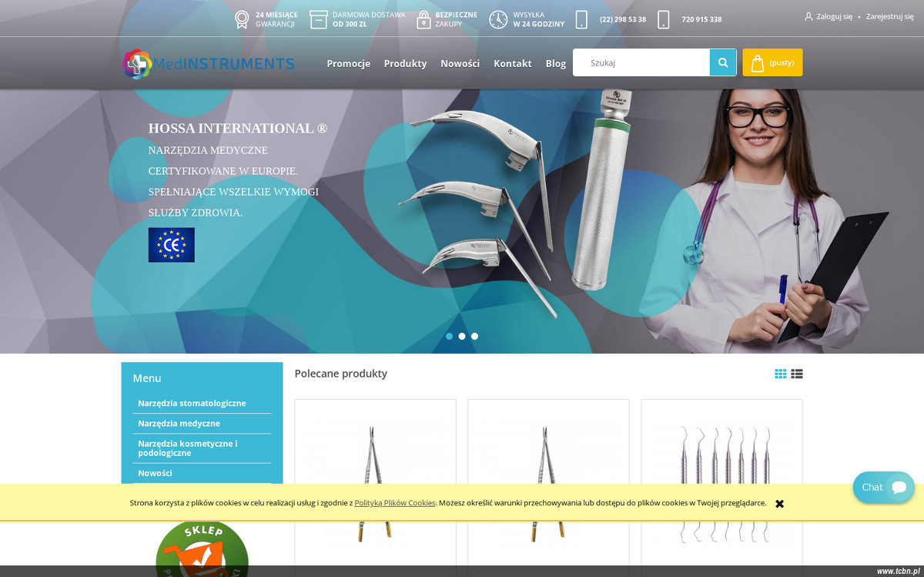Screen dimensions: 924x577
Task: Click phone number 720 915 338
Action: click(701, 19)
